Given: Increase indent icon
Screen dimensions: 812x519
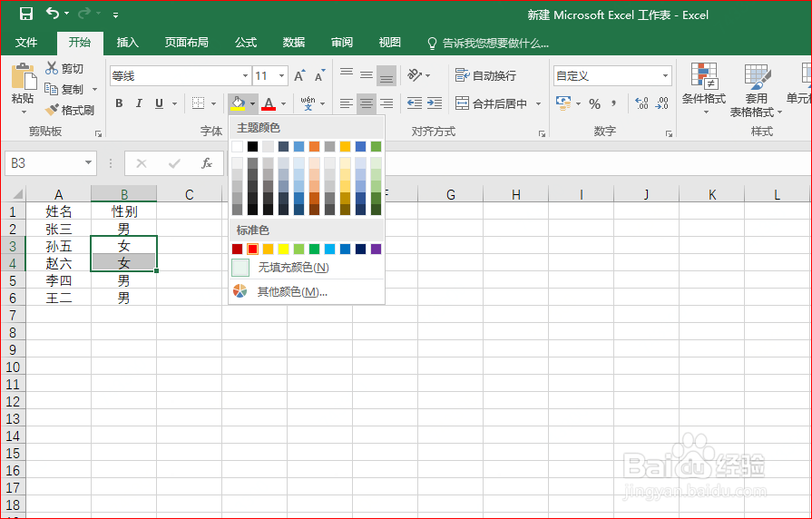Looking at the screenshot, I should point(434,103).
